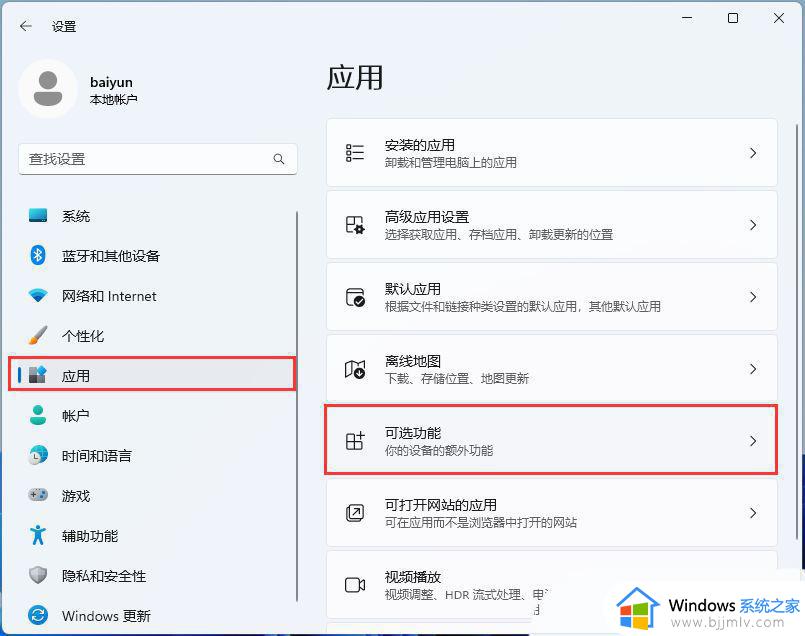Click the 查找设置 search box

click(x=158, y=159)
